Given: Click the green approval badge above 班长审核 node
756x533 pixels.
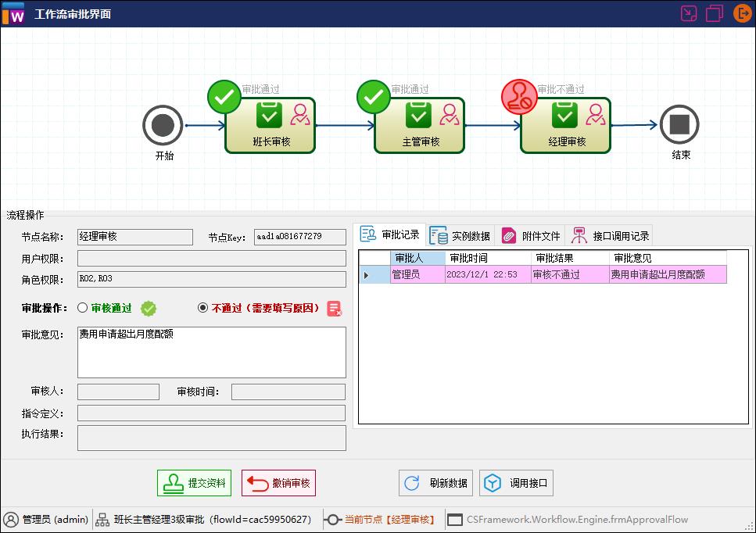Looking at the screenshot, I should (x=224, y=96).
